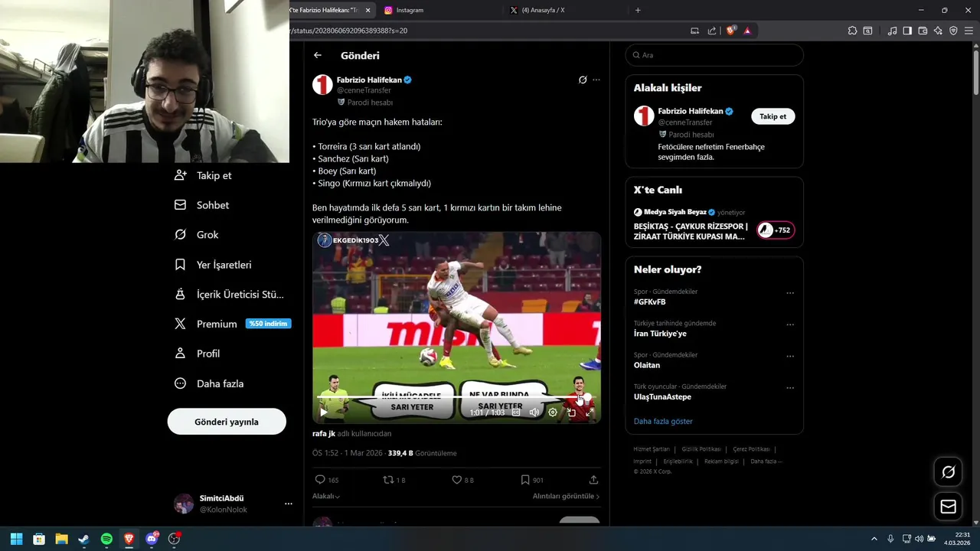Close the Fabrizio Halifekan tab
This screenshot has height=551, width=980.
click(x=368, y=10)
